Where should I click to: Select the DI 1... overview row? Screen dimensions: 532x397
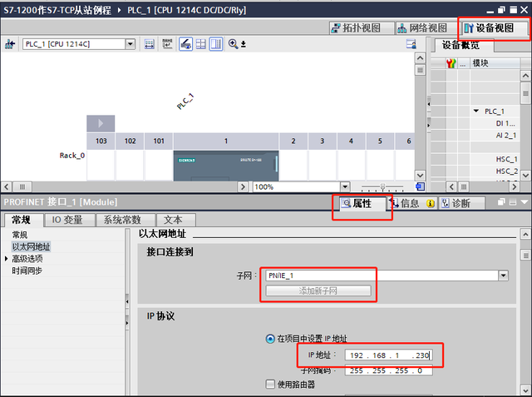coord(505,123)
